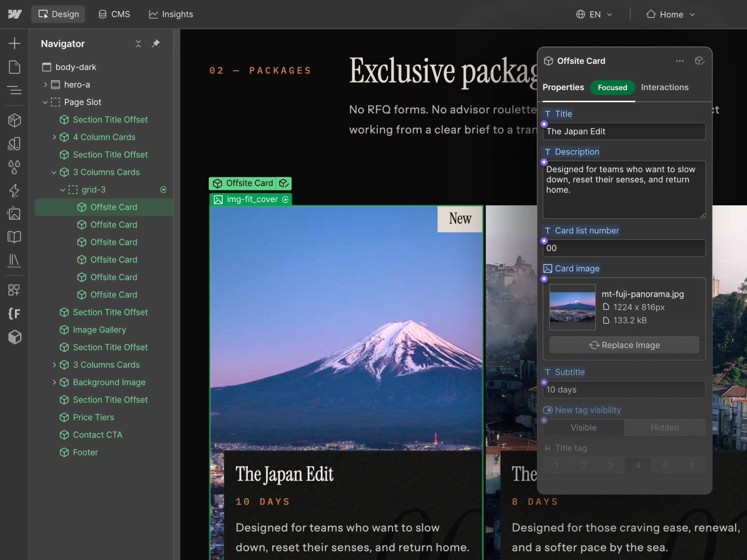Click the Subtitle field showing 10 days

(x=624, y=390)
